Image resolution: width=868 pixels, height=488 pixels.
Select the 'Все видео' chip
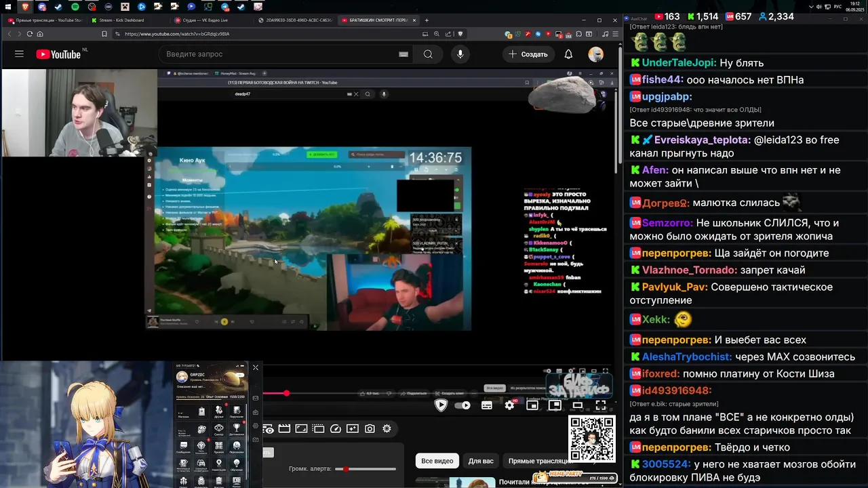click(x=437, y=461)
